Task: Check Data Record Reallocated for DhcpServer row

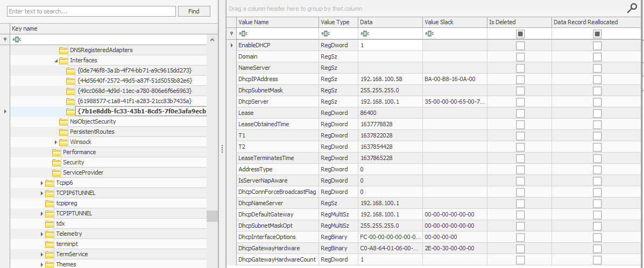Action: click(597, 102)
